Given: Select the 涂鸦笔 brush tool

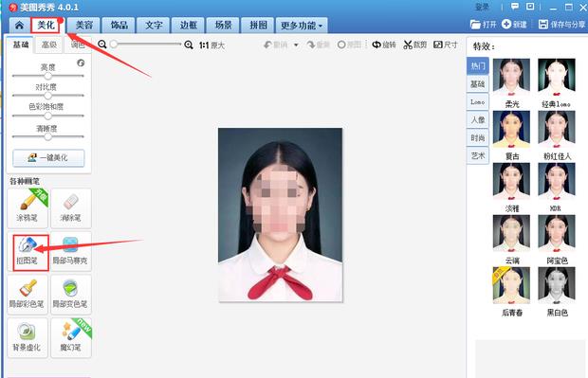Looking at the screenshot, I should [28, 207].
